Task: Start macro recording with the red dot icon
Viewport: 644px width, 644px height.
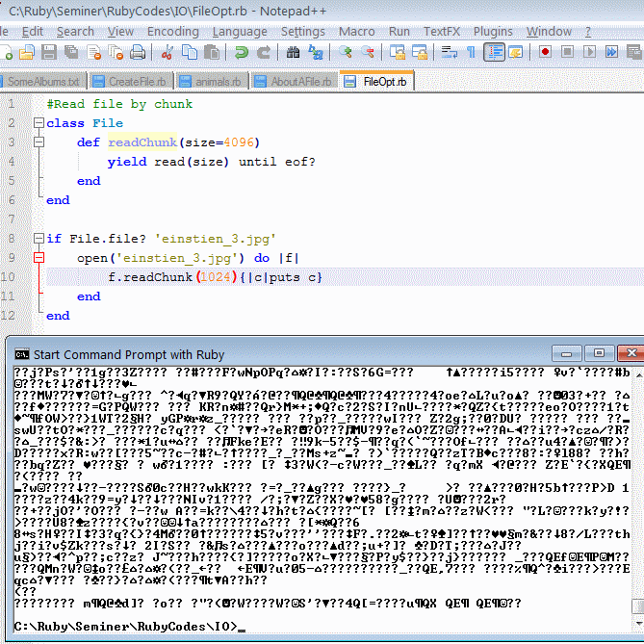Action: [x=545, y=52]
